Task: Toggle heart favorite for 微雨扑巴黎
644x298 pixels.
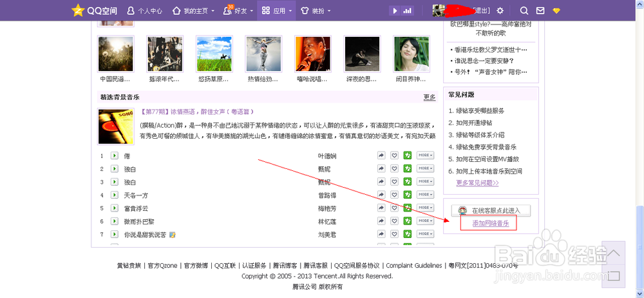Action: pyautogui.click(x=394, y=221)
